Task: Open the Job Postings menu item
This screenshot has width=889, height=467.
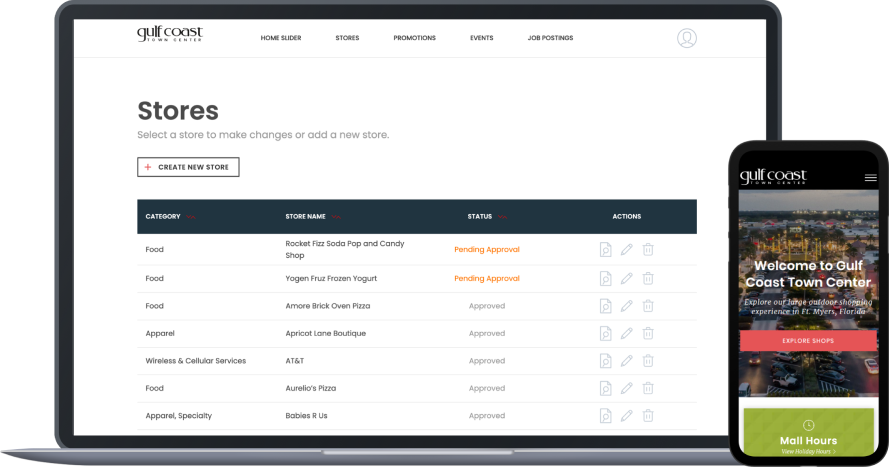Action: coord(550,38)
